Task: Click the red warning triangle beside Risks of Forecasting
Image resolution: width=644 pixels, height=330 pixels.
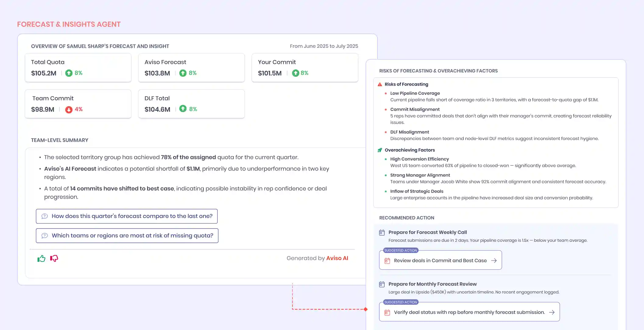Action: pos(380,84)
